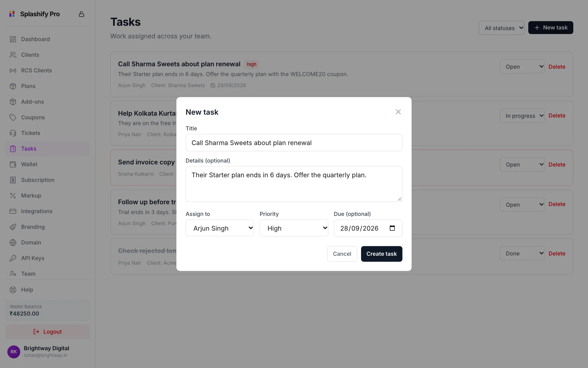Click the Clients people icon

[x=13, y=55]
